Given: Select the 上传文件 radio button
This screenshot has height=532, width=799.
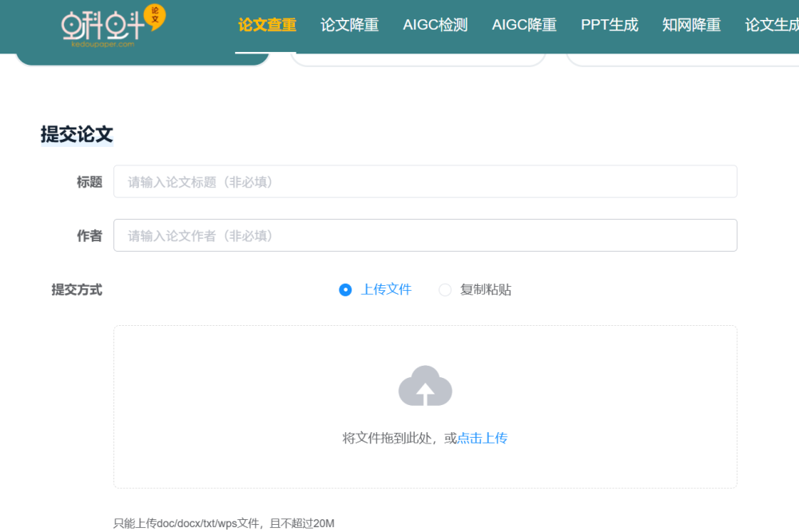Looking at the screenshot, I should coord(344,290).
